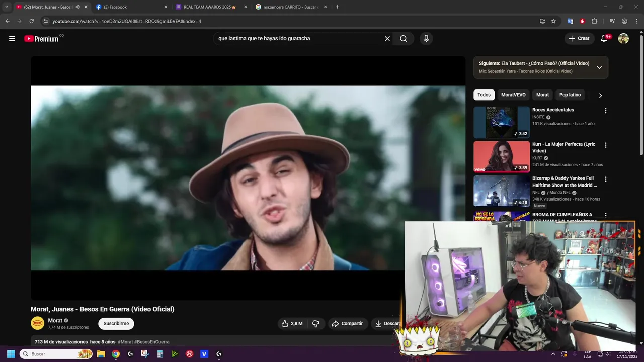The height and width of the screenshot is (362, 644).
Task: Open the YouTube guide hamburger menu
Action: [12, 39]
